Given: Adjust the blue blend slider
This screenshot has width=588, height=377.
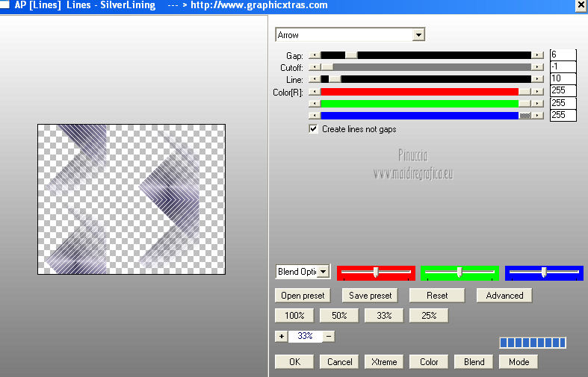Looking at the screenshot, I should click(544, 272).
